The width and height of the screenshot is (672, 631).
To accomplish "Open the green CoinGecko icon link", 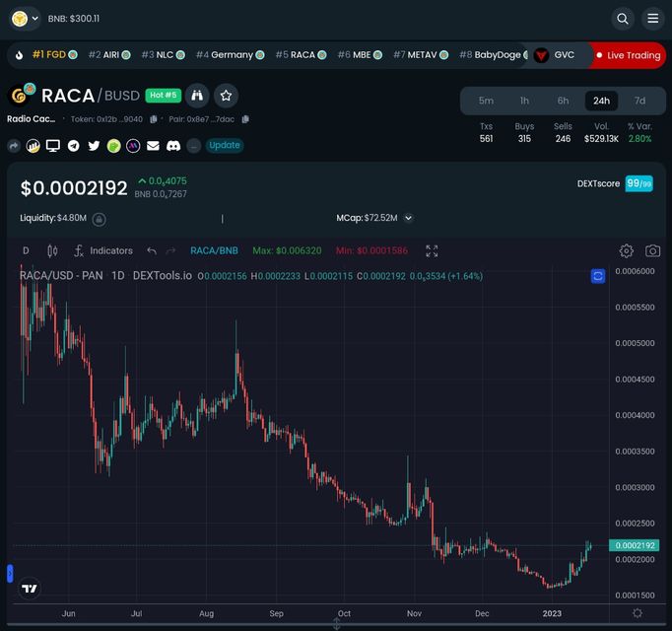I will click(x=113, y=146).
